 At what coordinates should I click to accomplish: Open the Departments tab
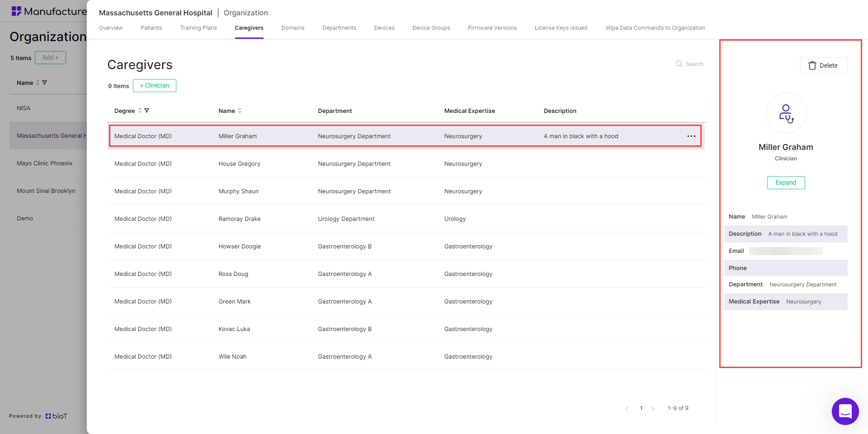click(340, 28)
